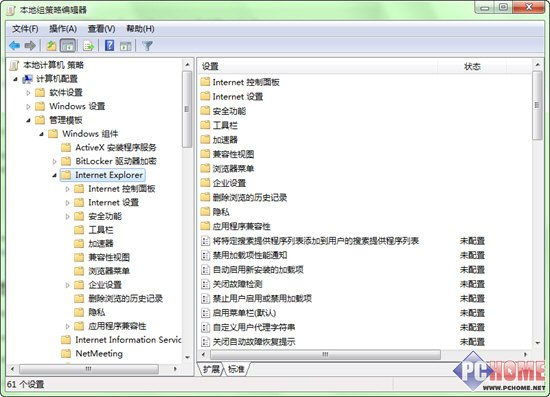Open 安全功能 folder in right list
Viewport: 550px width, 397px height.
point(229,111)
